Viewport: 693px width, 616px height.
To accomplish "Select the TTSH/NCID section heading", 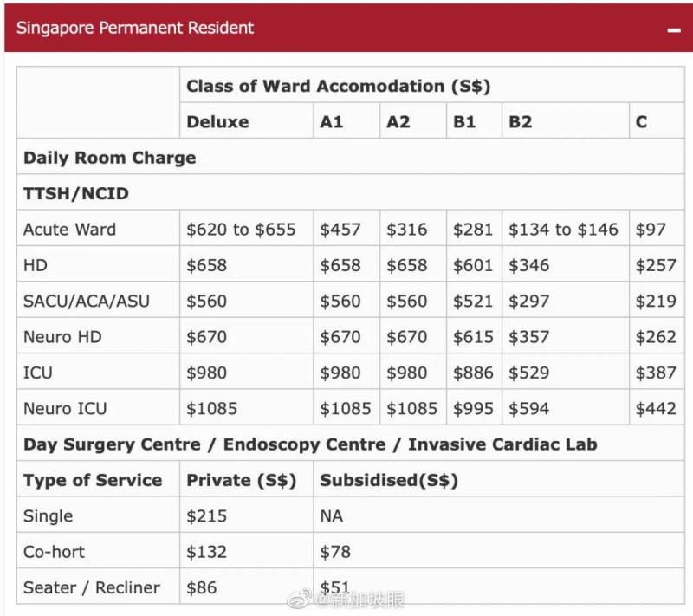I will [76, 193].
